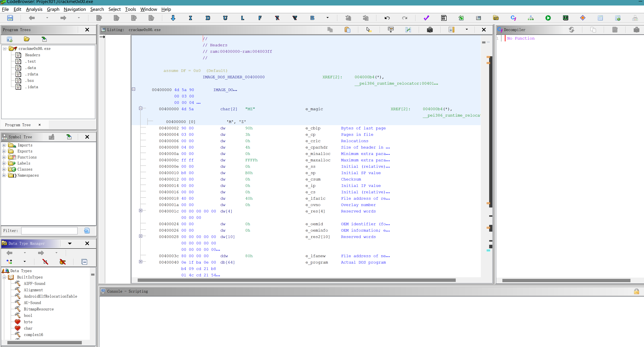The image size is (644, 347).
Task: Open the Decompiler Cf toolbar icon
Action: pos(513,18)
